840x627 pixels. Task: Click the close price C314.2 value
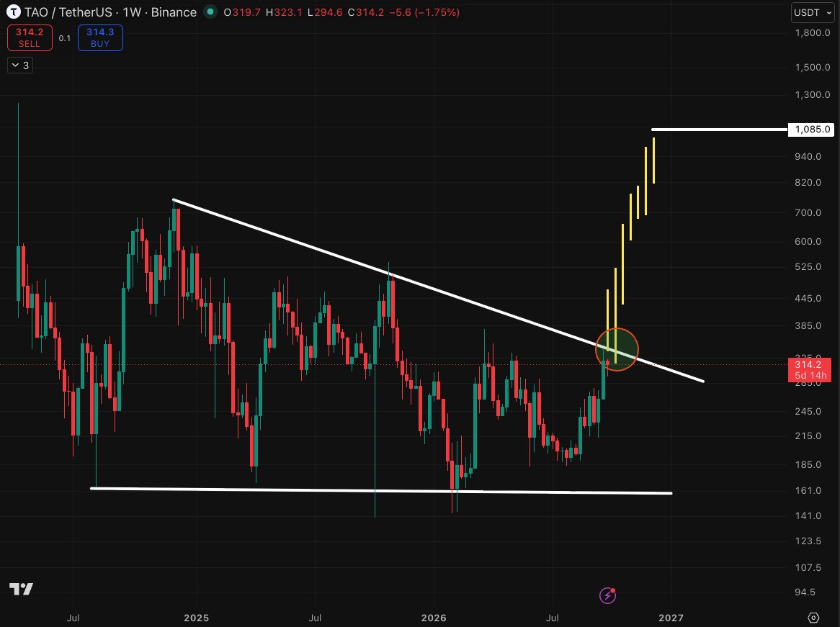pyautogui.click(x=366, y=12)
